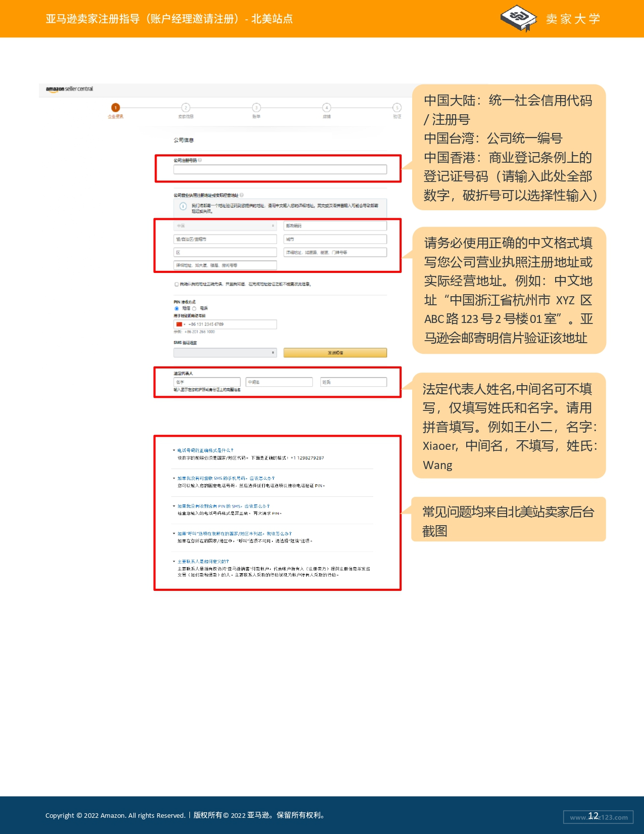Select the 电话 PIN radio button
This screenshot has height=834, width=644.
pos(194,308)
